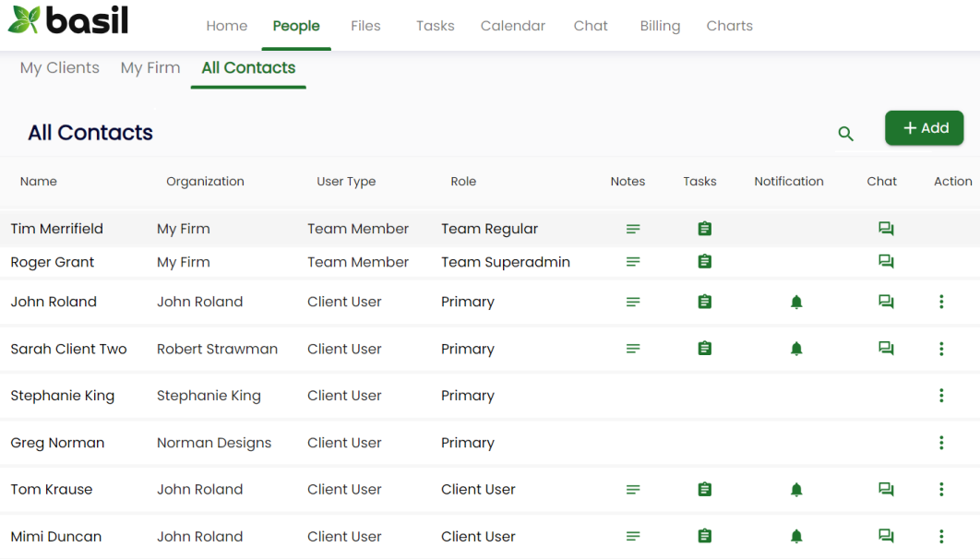Open chat with Mimi Duncan
This screenshot has height=559, width=980.
click(886, 536)
